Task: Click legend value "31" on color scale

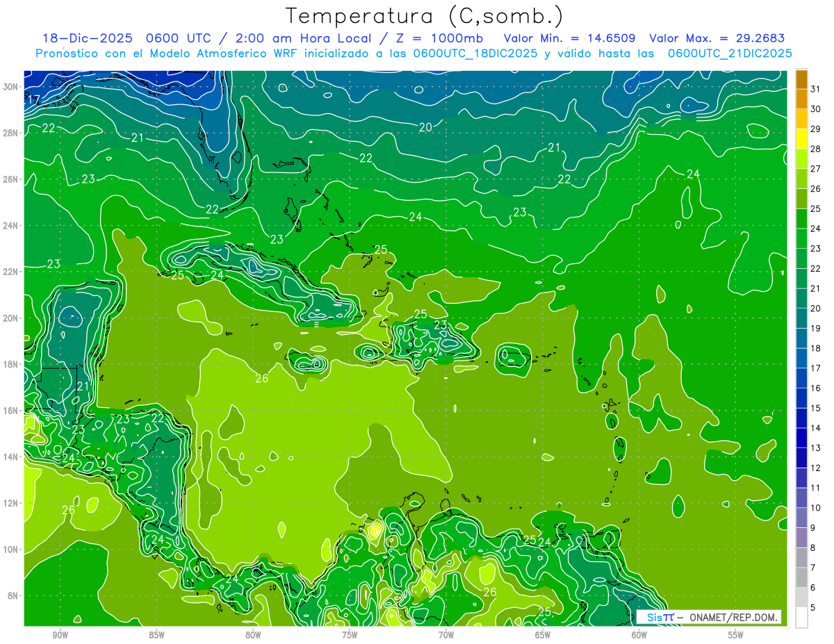Action: click(x=815, y=89)
